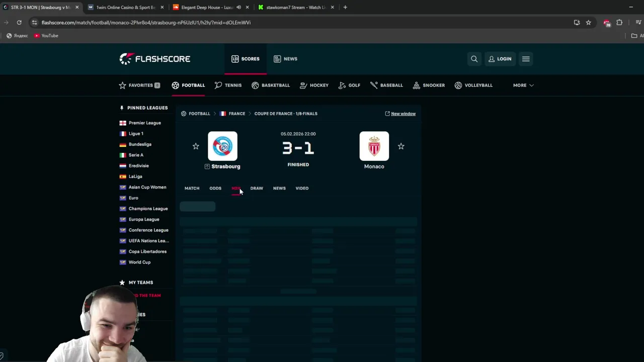Select Tennis in sports bar

(228, 85)
